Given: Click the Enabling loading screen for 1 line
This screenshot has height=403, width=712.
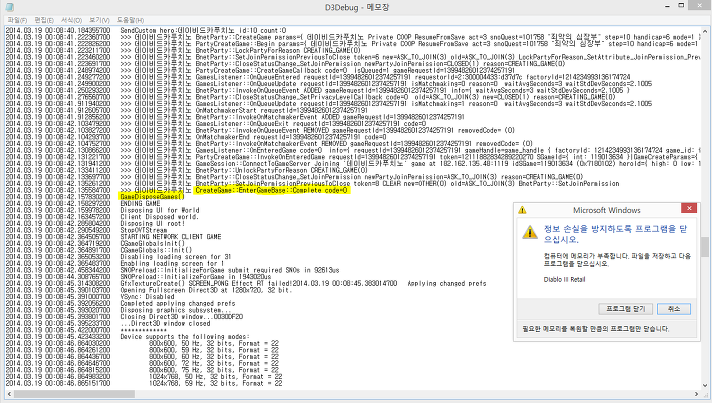Looking at the screenshot, I should [172, 263].
